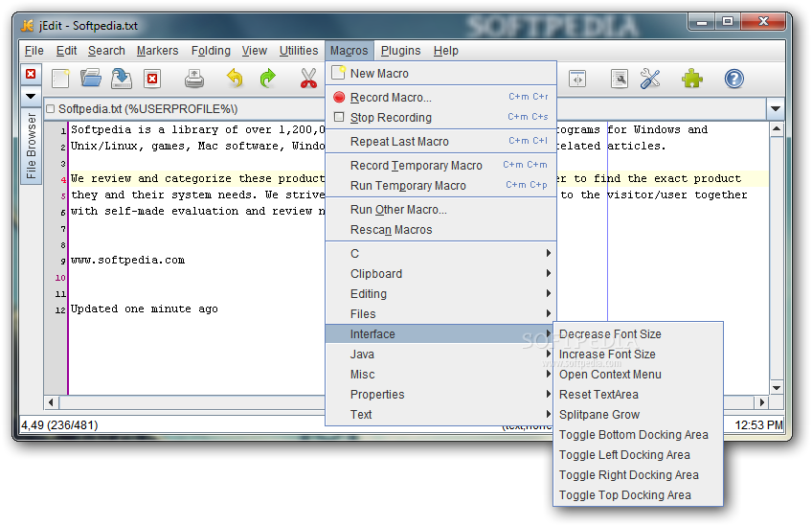Open help with blue question mark icon
The height and width of the screenshot is (526, 812).
(733, 79)
